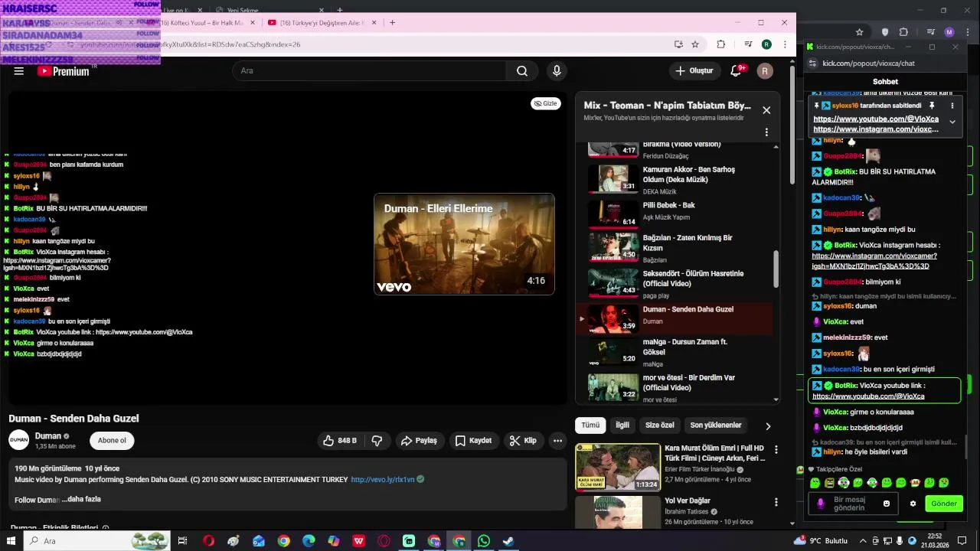980x551 pixels.
Task: Open a new tab in pink browser
Action: (392, 23)
